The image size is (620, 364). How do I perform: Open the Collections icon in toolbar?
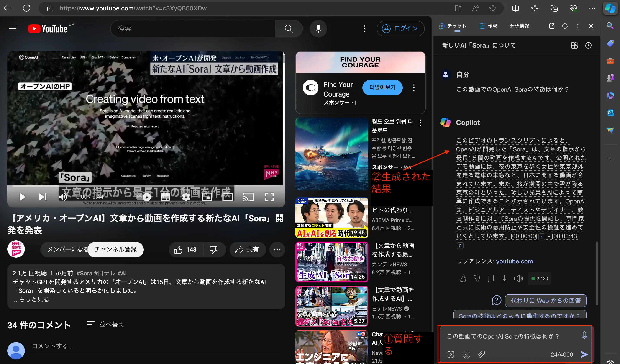tap(554, 8)
